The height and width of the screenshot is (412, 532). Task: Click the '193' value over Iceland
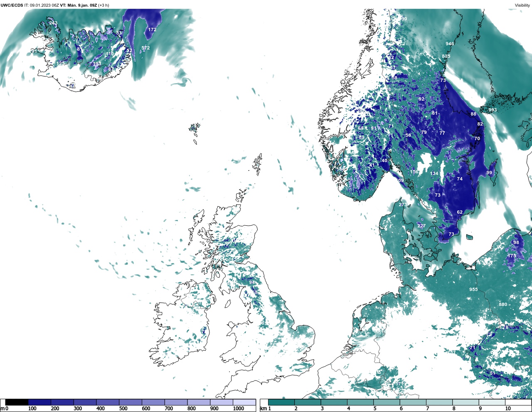pos(97,64)
